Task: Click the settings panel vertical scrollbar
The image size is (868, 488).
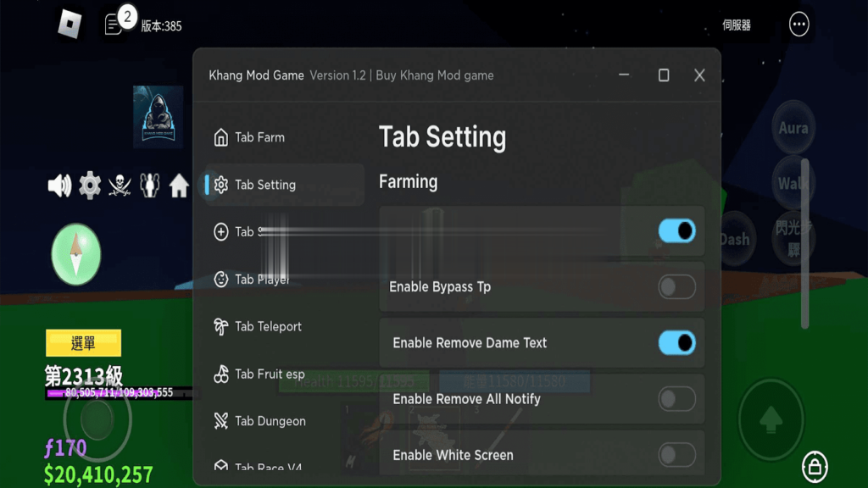Action: [804, 244]
